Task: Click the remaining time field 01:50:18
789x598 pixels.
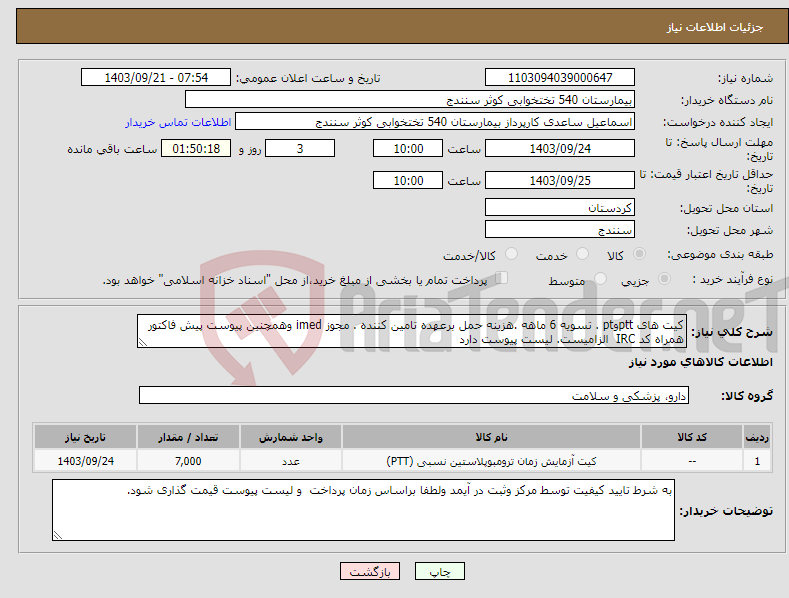Action: click(x=196, y=148)
